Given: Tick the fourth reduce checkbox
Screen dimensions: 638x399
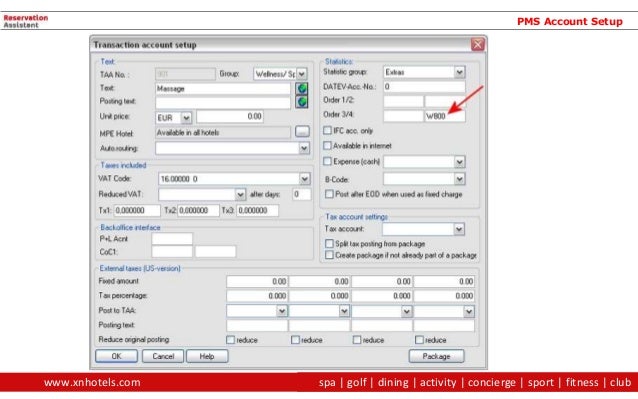Looking at the screenshot, I should 420,340.
